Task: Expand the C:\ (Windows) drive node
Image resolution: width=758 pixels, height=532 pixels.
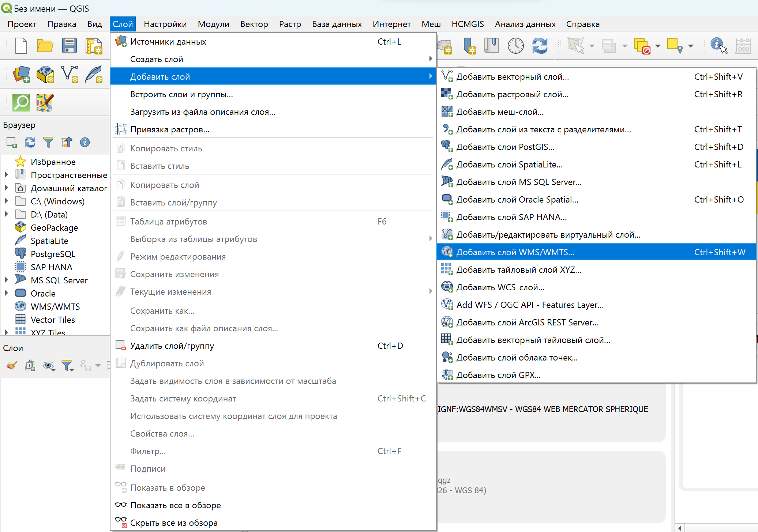Action: 6,201
